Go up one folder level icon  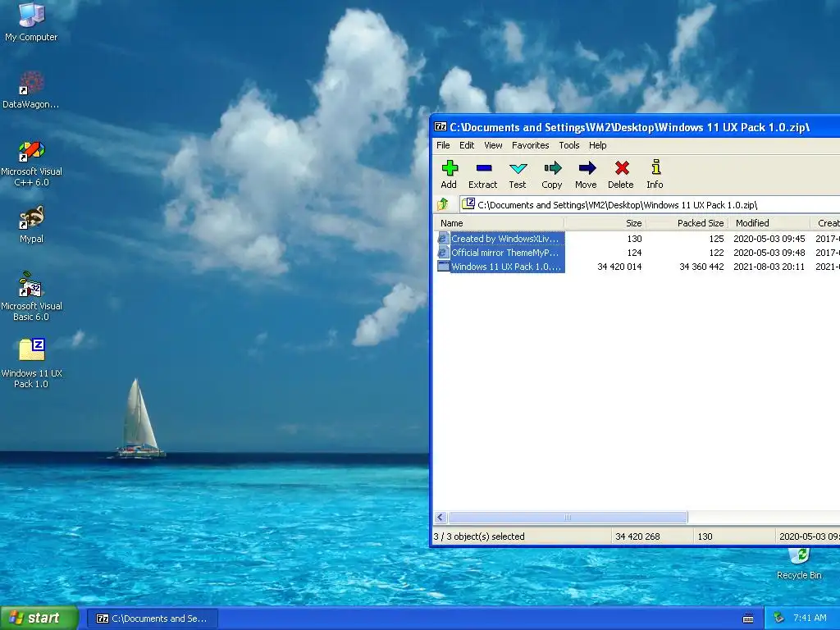[x=443, y=204]
